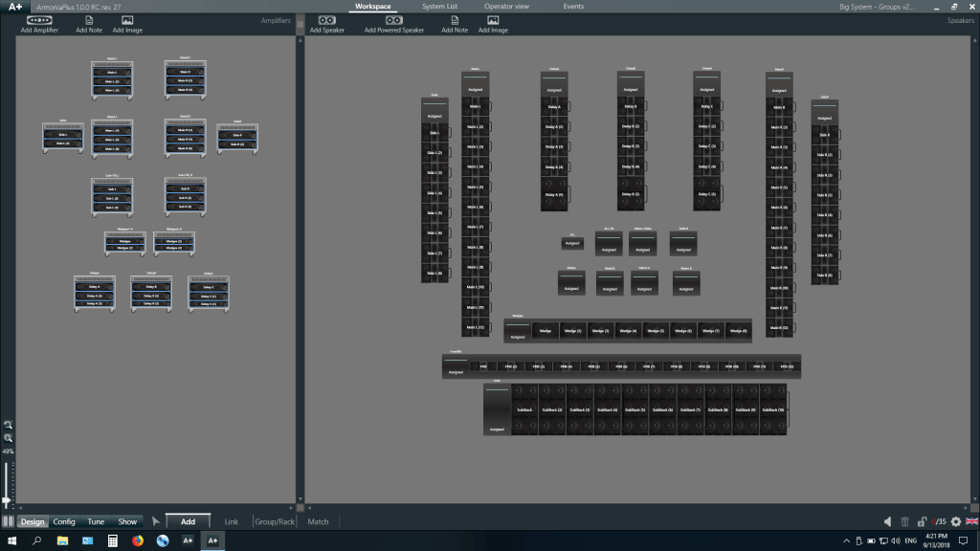Viewport: 980px width, 551px height.
Task: Select the pointer arrow tool
Action: coord(156,521)
